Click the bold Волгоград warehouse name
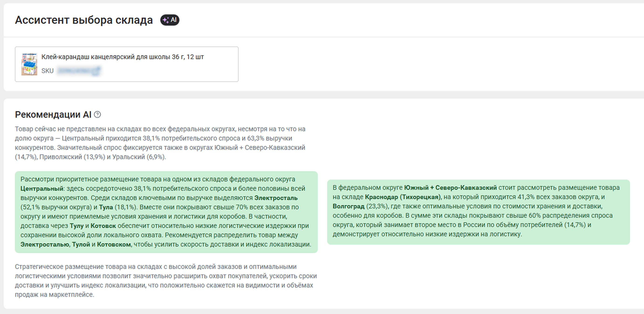This screenshot has height=314, width=644. [349, 206]
